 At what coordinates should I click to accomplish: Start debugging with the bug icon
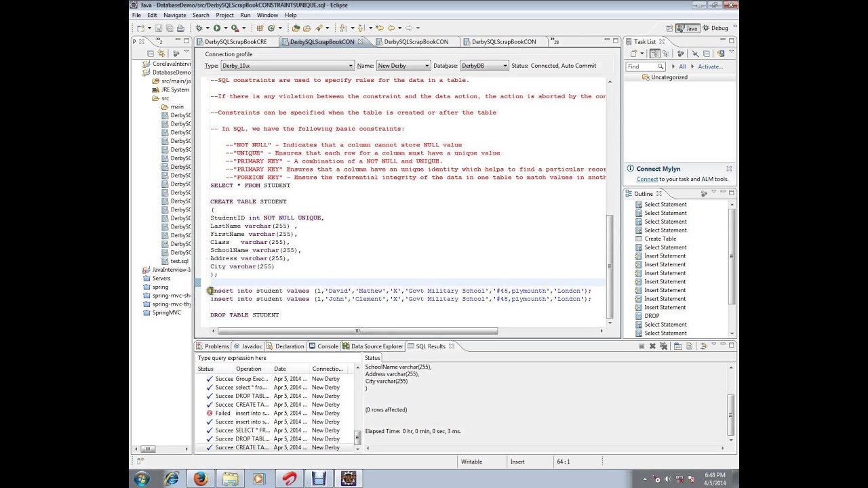coord(199,28)
